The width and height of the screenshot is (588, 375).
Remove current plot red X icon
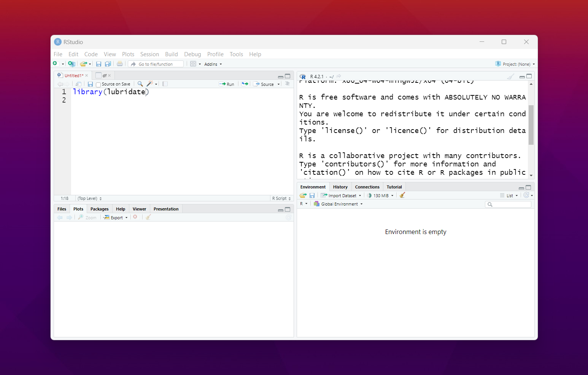(x=135, y=217)
